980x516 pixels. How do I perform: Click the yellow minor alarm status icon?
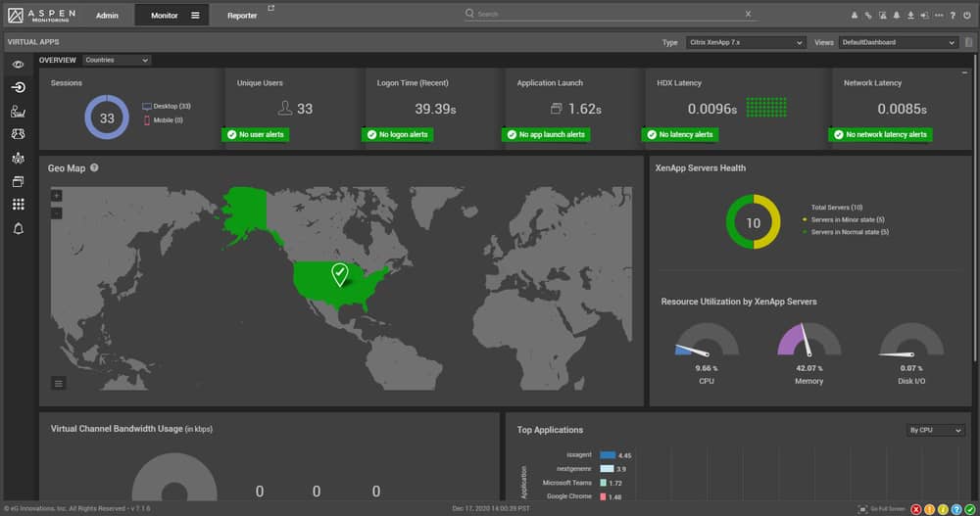pyautogui.click(x=943, y=510)
